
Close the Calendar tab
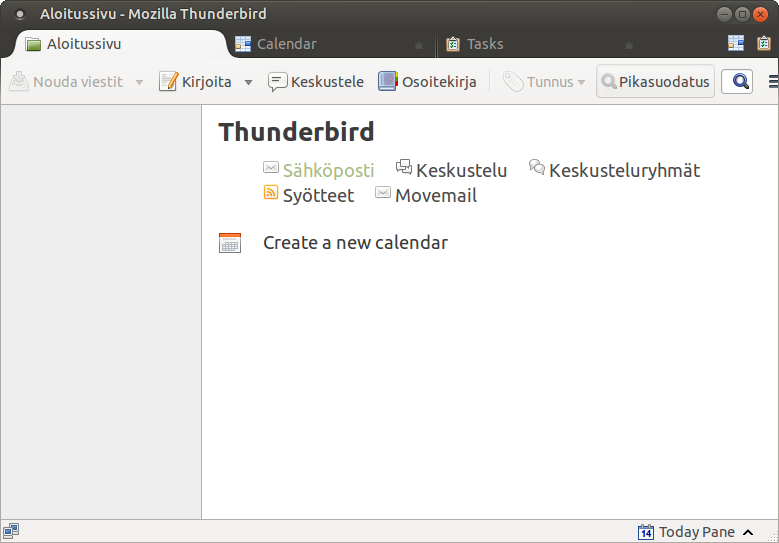[419, 45]
